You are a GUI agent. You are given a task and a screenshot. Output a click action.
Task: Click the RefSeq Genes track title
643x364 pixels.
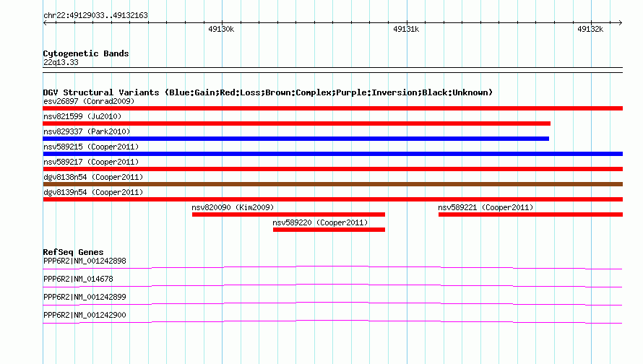pos(73,252)
